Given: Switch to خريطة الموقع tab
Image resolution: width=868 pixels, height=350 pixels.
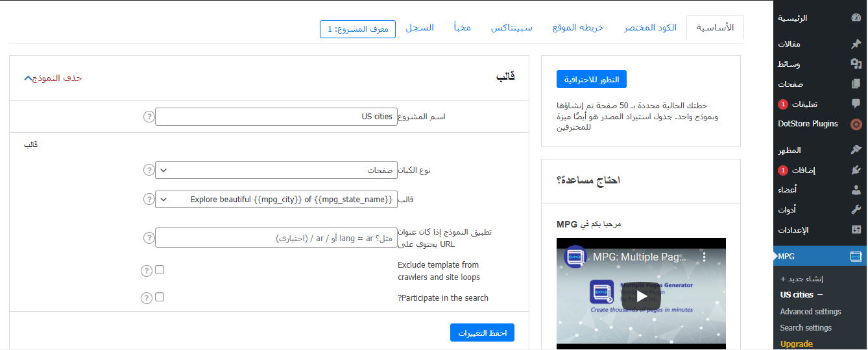Looking at the screenshot, I should click(x=578, y=28).
